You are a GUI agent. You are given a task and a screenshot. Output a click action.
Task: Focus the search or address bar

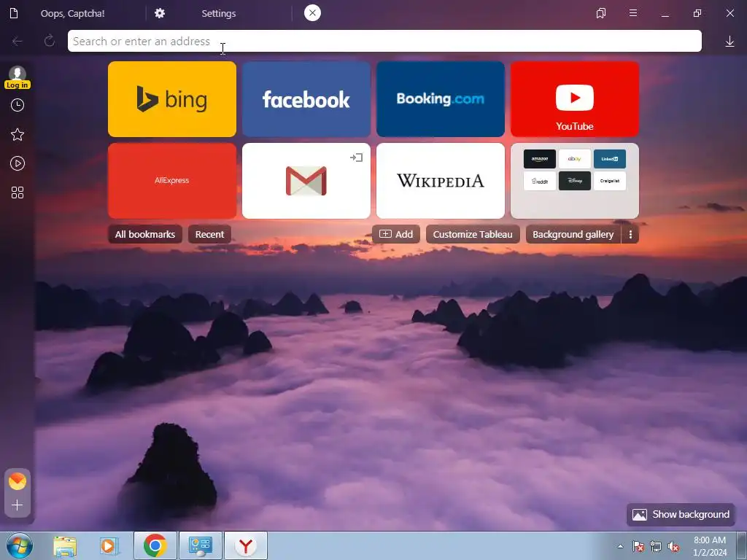coord(384,41)
